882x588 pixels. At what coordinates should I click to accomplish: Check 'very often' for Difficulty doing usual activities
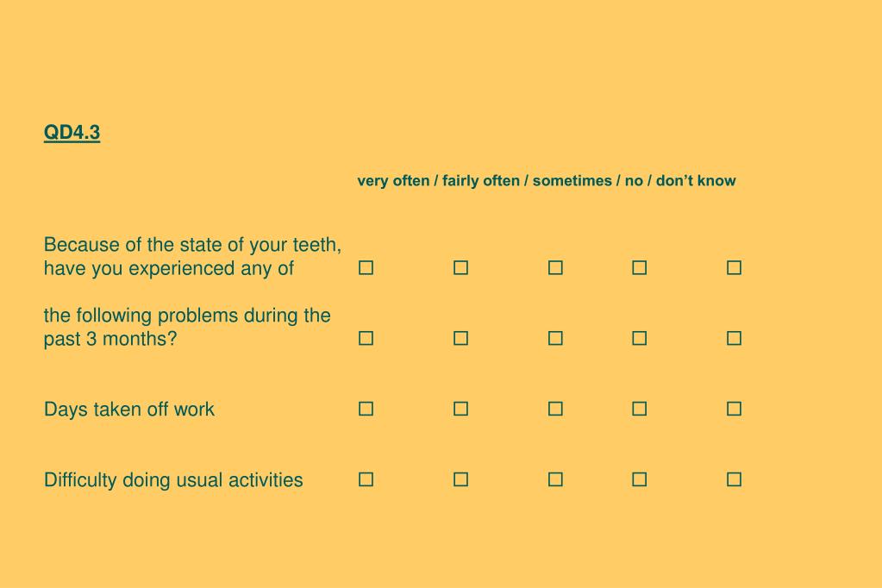tap(366, 479)
